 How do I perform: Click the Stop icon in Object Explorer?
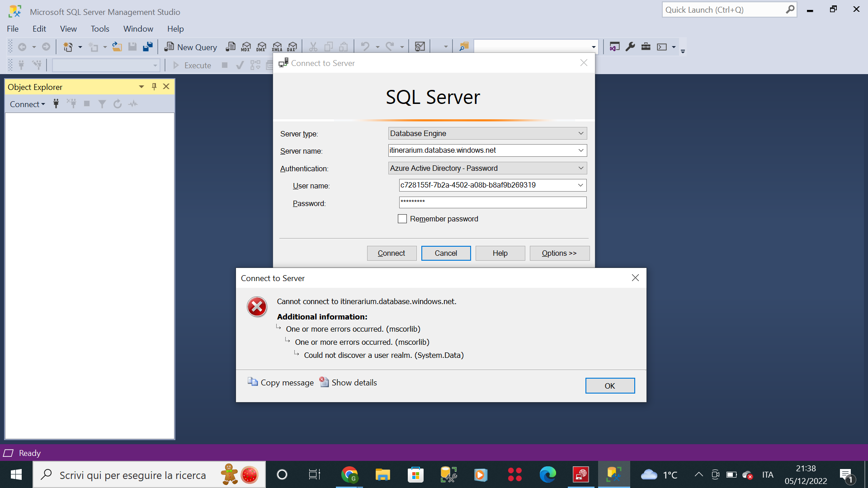[x=87, y=104]
